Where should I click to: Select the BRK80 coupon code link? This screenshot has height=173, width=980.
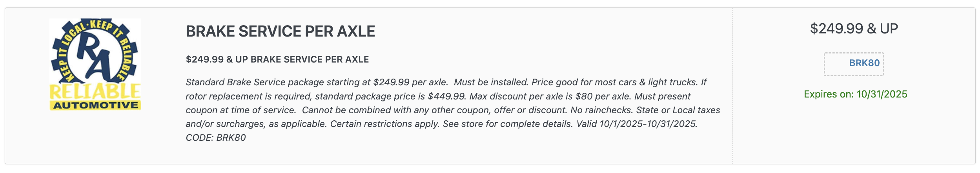(x=864, y=63)
